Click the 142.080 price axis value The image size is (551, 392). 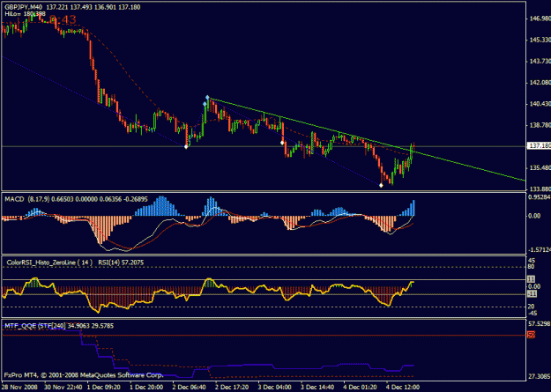[540, 83]
